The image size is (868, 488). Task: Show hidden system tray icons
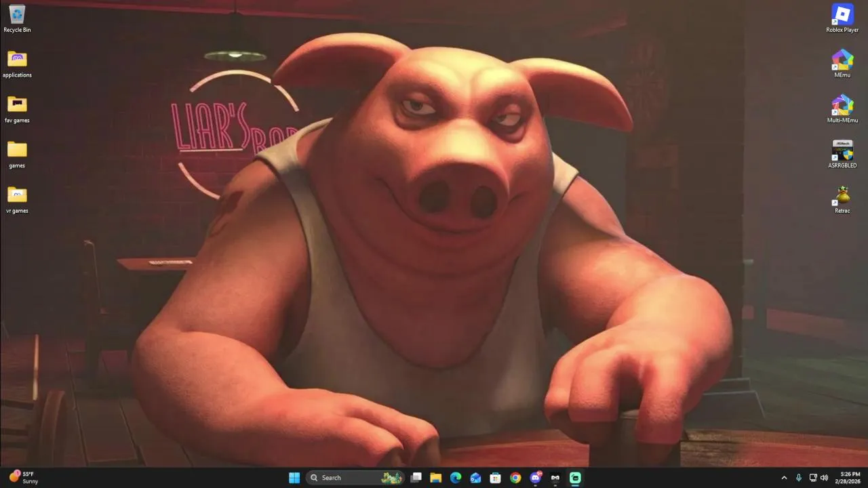click(785, 478)
